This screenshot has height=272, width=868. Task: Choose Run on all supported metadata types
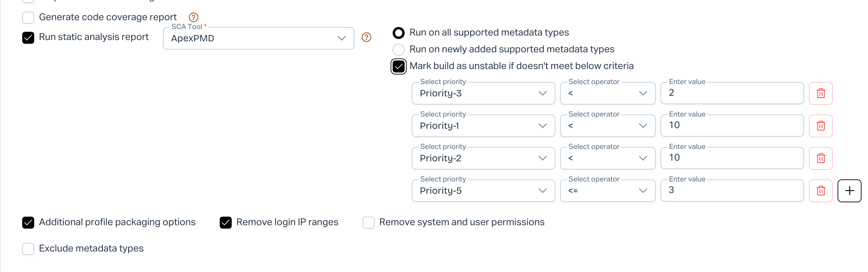click(x=398, y=33)
